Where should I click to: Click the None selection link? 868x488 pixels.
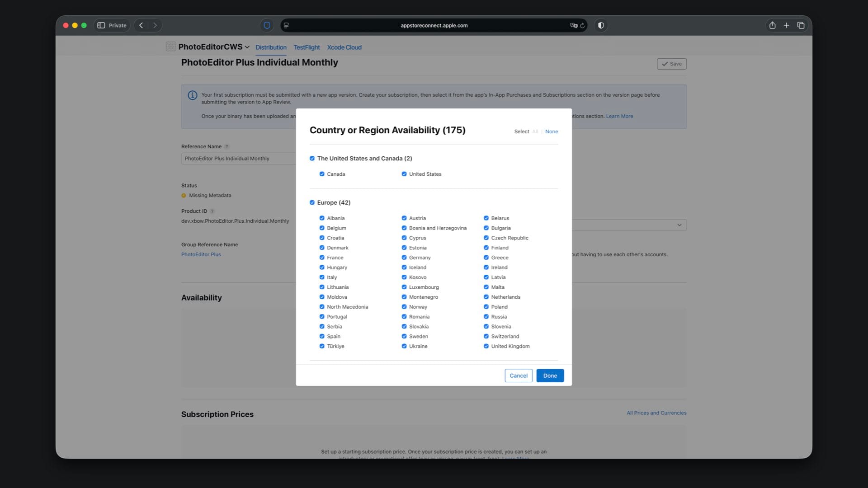551,131
